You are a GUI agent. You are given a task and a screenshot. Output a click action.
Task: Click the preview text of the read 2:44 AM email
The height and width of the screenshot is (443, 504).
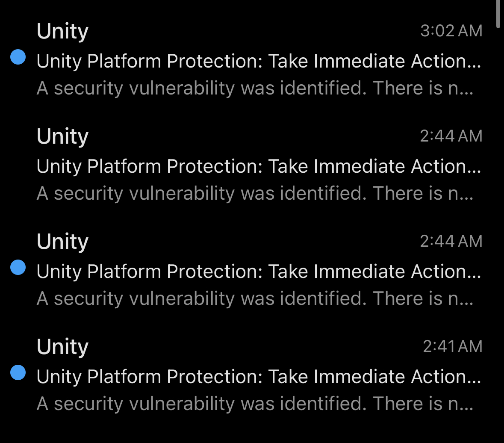[255, 193]
